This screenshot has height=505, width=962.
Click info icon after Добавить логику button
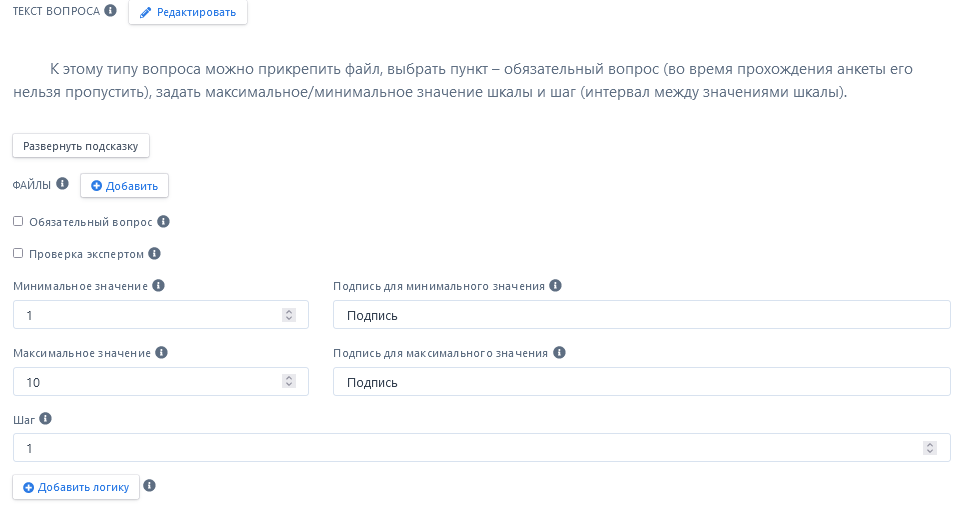tap(150, 486)
